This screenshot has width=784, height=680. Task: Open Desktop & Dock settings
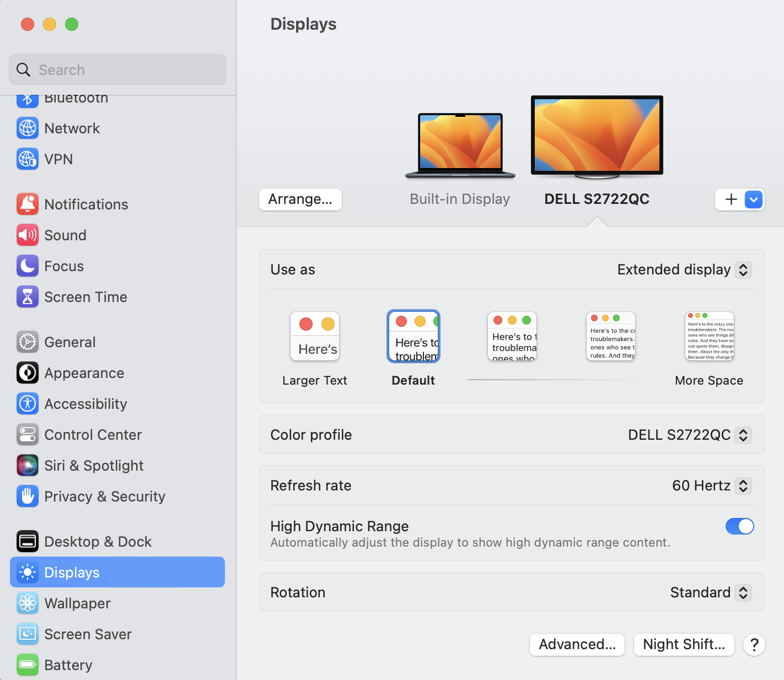pos(117,541)
